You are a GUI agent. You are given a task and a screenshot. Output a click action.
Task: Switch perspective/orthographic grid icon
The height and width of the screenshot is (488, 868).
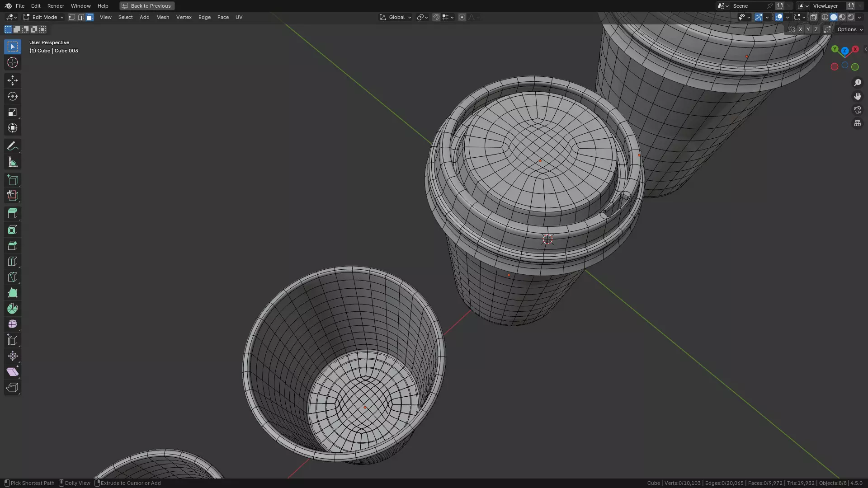click(858, 123)
